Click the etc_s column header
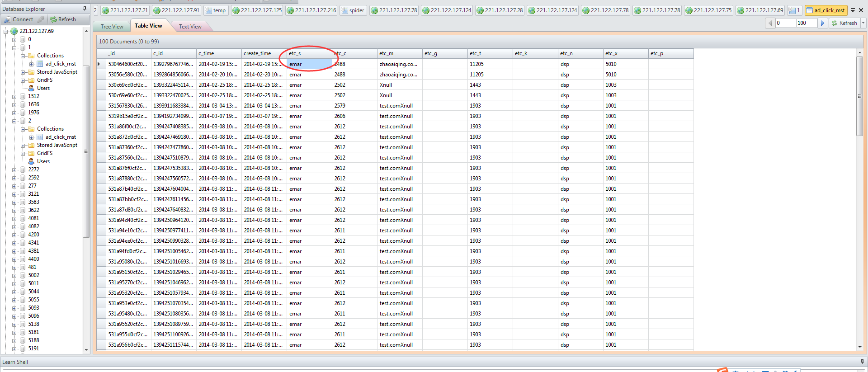 click(x=309, y=53)
